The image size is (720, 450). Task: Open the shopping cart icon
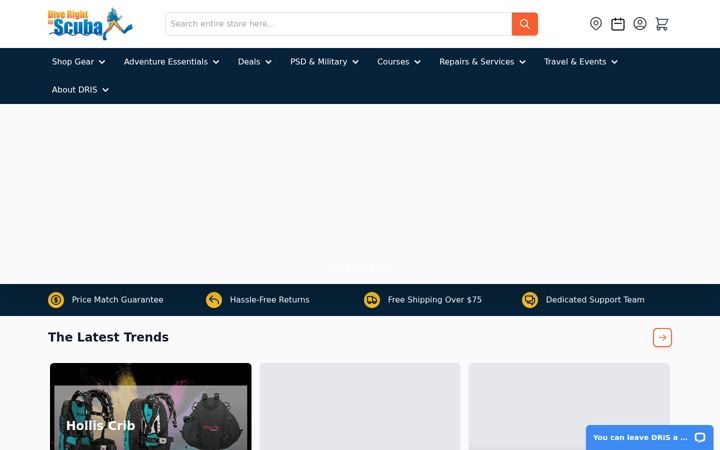662,24
